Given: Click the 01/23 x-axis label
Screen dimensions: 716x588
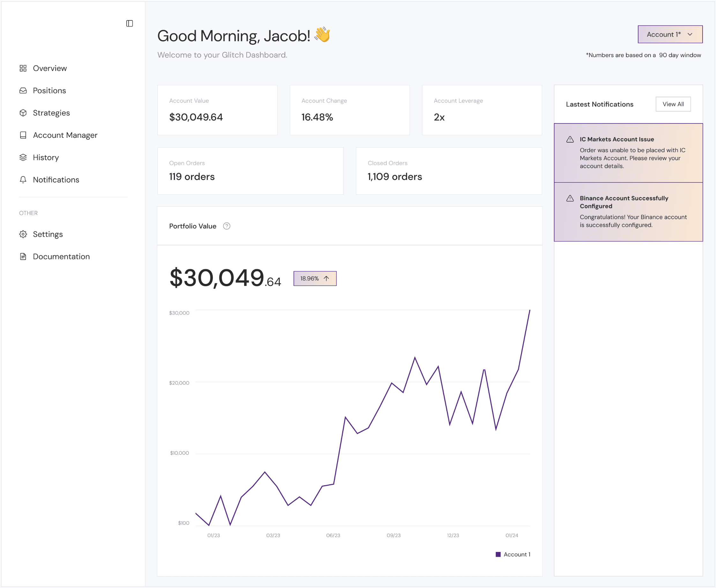Looking at the screenshot, I should coord(213,535).
